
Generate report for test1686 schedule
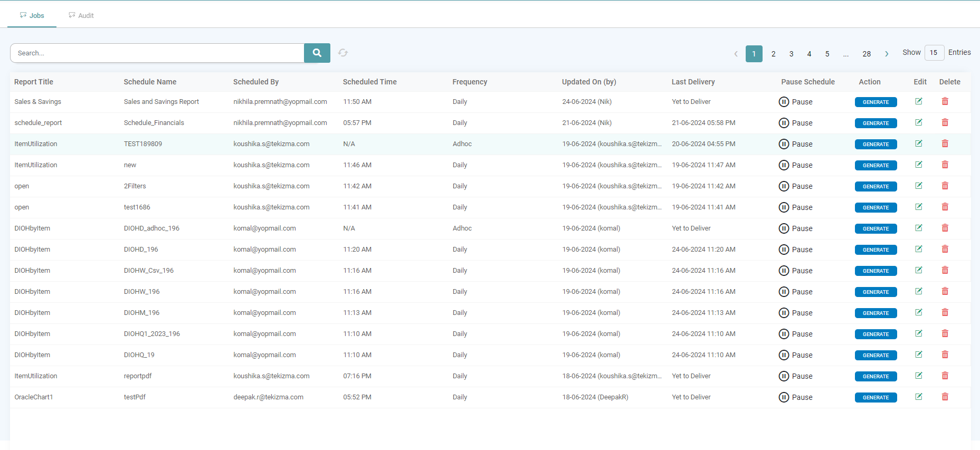click(876, 207)
